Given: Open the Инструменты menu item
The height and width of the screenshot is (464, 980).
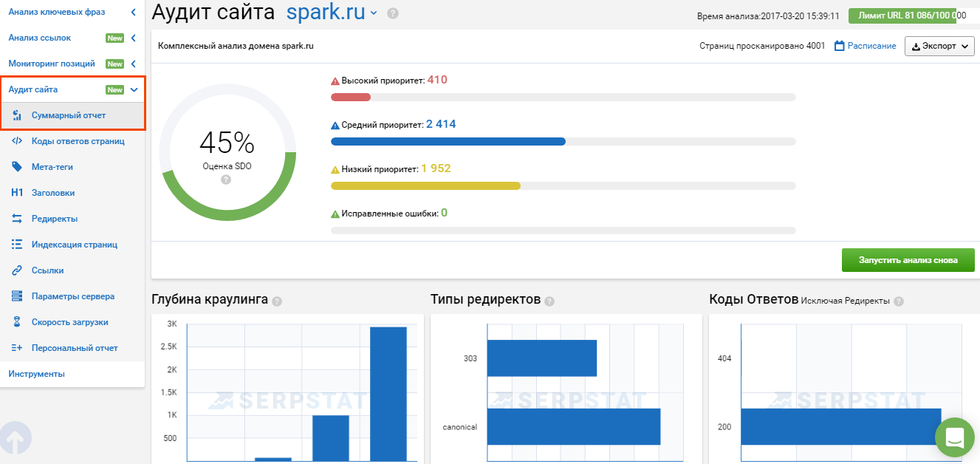Looking at the screenshot, I should 37,374.
